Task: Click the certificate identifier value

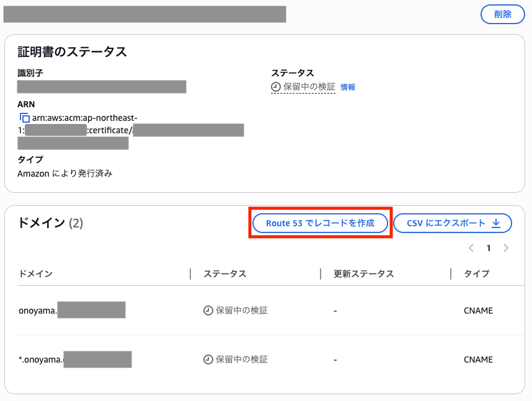Action: click(101, 87)
